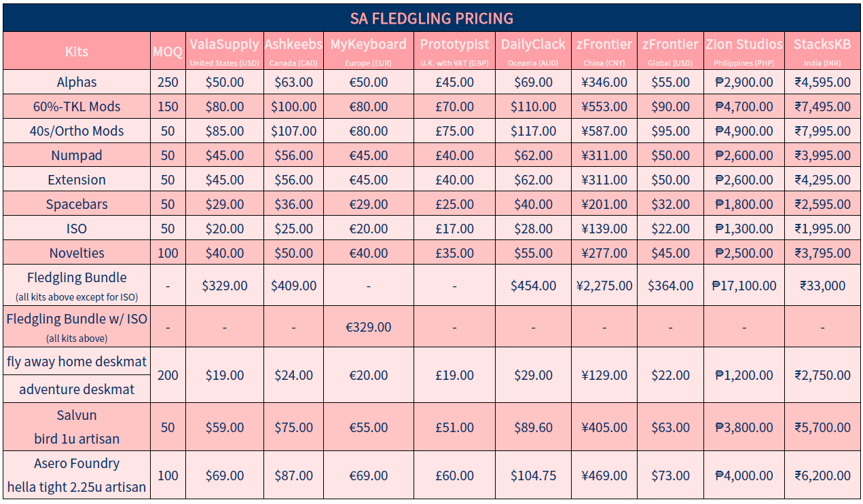Click the Asero Foundry hella tight artisan label
863x504 pixels.
77,475
